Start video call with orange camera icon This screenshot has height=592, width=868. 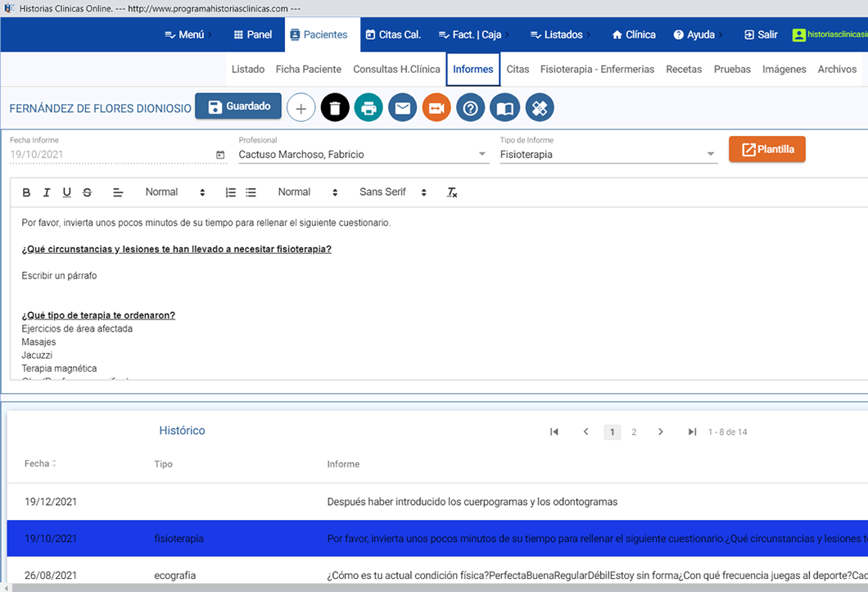436,108
